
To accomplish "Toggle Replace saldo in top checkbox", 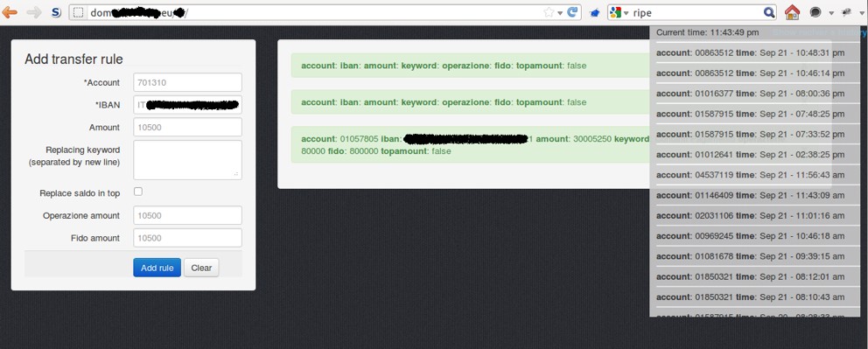I will click(x=138, y=192).
